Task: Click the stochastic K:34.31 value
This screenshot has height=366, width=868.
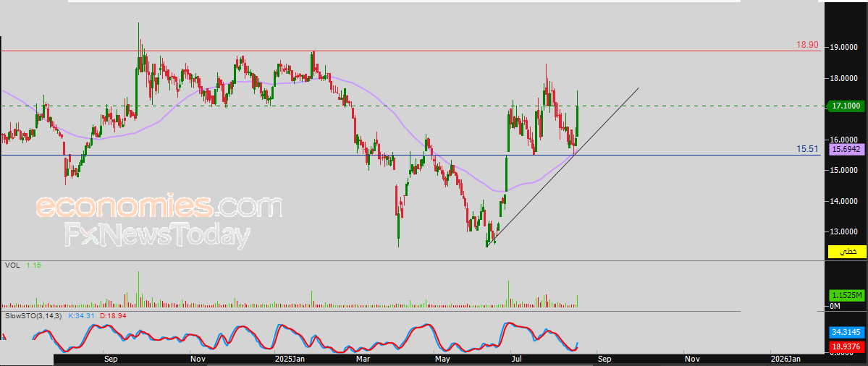Action: pyautogui.click(x=83, y=315)
